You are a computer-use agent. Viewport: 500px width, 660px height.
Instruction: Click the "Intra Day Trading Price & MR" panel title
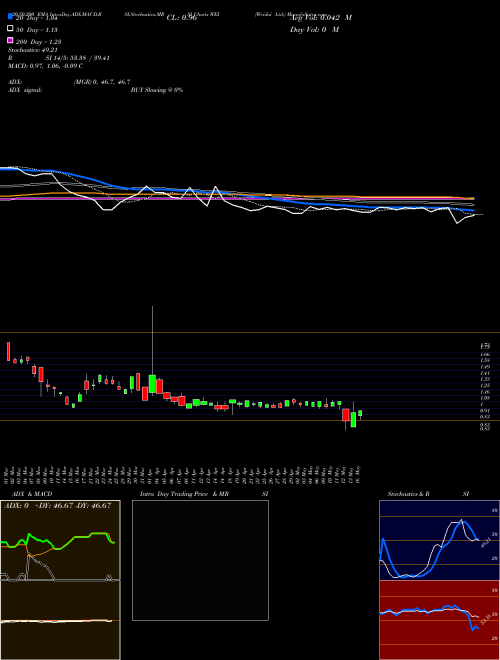coord(184,494)
